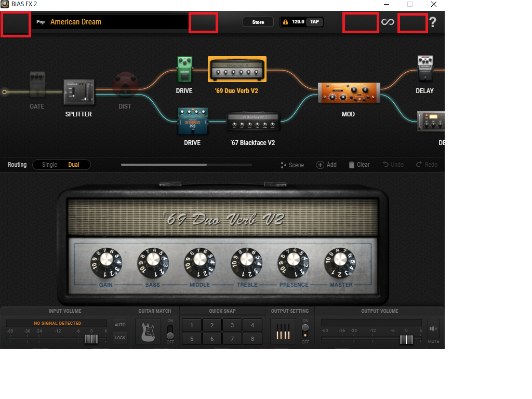Screen dimensions: 532x399
Task: Click the TREBLE knob
Action: 247,262
